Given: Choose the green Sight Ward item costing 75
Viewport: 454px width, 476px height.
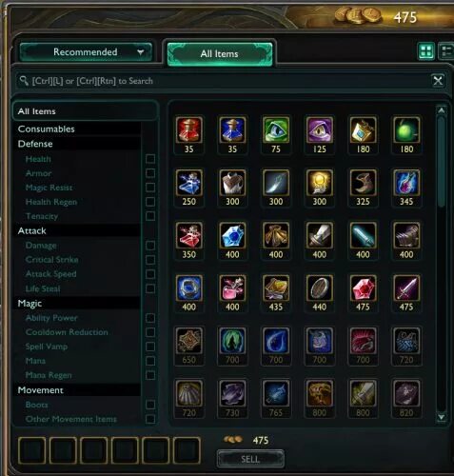Looking at the screenshot, I should [276, 129].
